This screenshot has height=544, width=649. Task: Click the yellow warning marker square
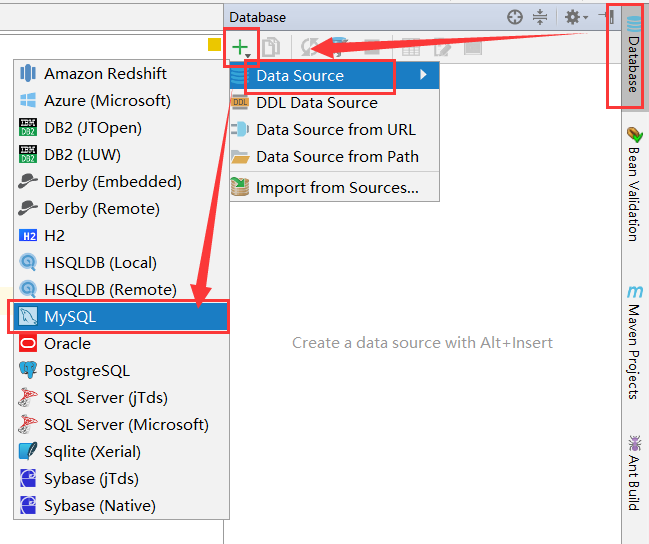pyautogui.click(x=214, y=44)
